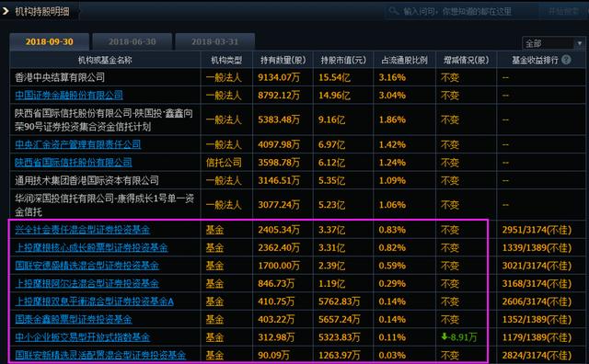The height and width of the screenshot is (364, 589).
Task: Open 兴全社会责任混合型证券投资基金 link
Action: [x=83, y=230]
